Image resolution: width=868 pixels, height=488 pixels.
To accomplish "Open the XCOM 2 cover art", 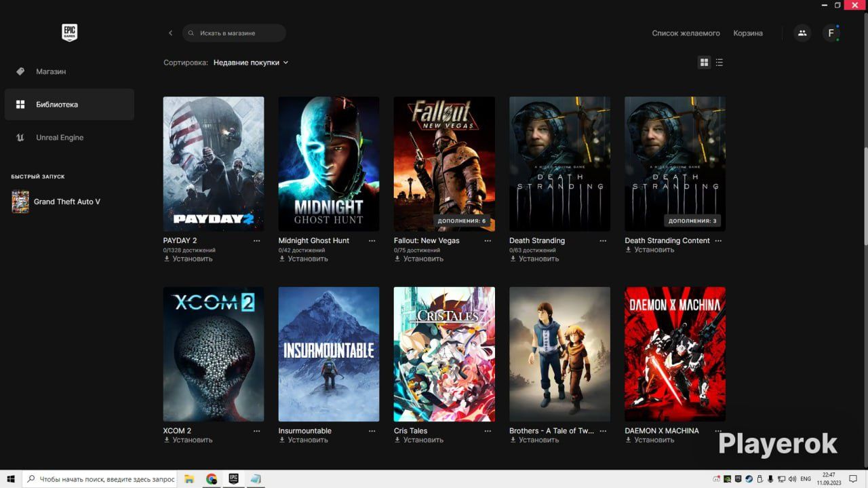I will coord(214,354).
